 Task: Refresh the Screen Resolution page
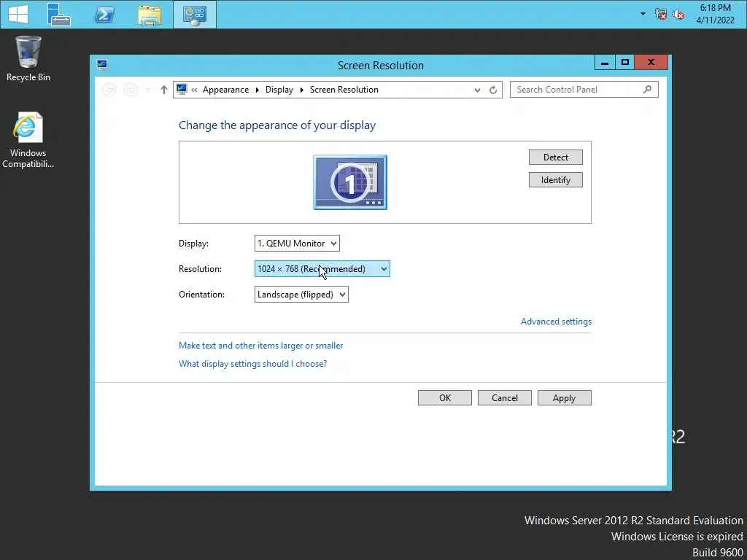coord(493,90)
